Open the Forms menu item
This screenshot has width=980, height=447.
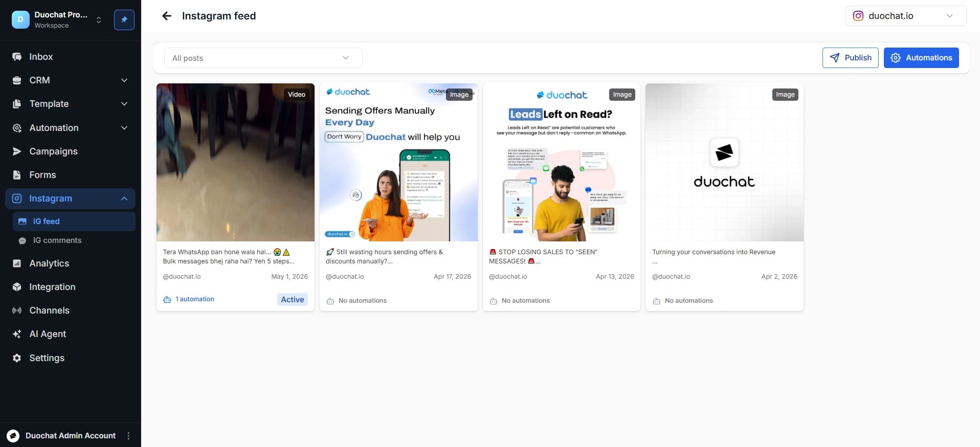70,175
